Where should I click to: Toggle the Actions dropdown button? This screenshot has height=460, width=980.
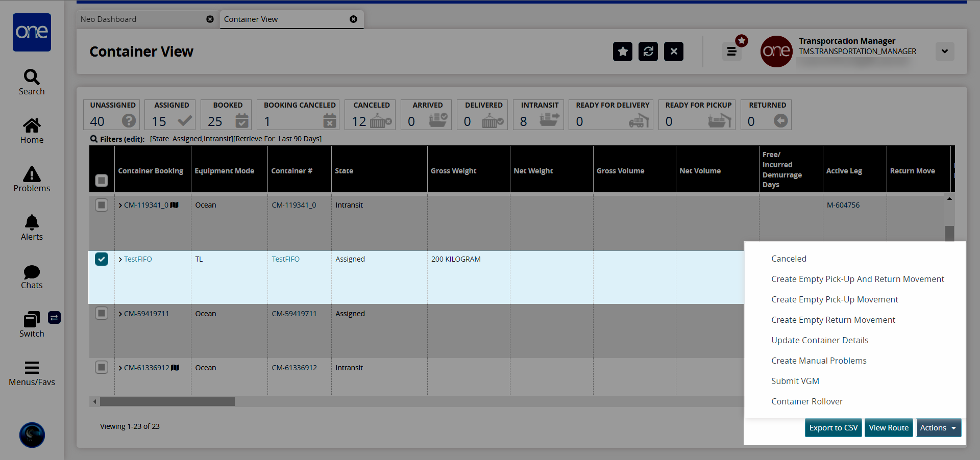[939, 428]
